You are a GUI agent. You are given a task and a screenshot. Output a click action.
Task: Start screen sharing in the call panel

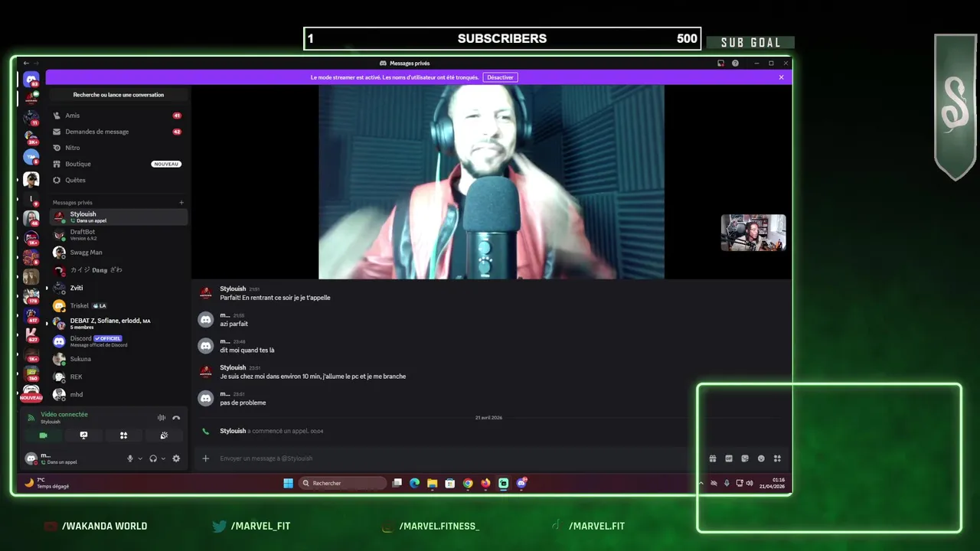click(83, 435)
